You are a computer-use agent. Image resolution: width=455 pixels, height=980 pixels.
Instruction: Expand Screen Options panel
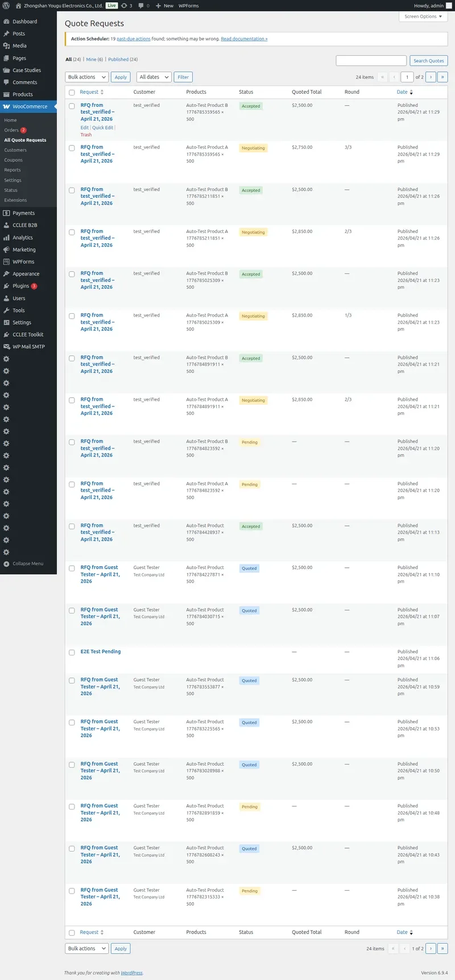click(423, 16)
